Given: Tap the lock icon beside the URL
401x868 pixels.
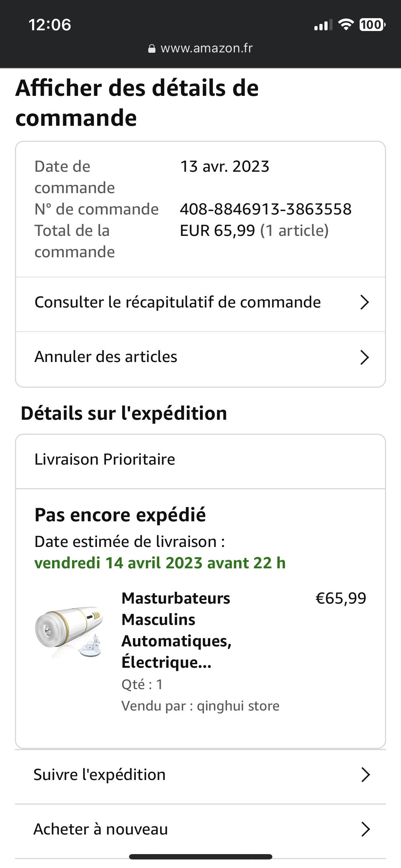Looking at the screenshot, I should point(152,48).
